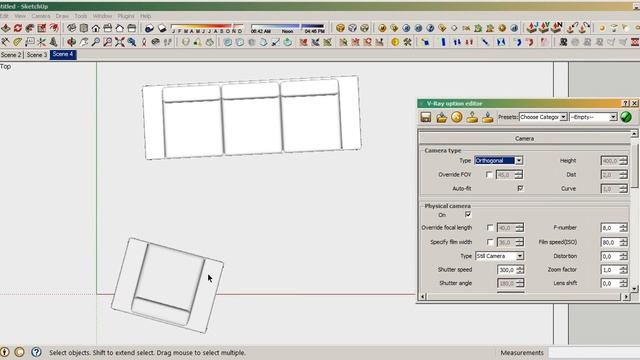
Task: Click the F-number spinner arrows
Action: (x=623, y=228)
